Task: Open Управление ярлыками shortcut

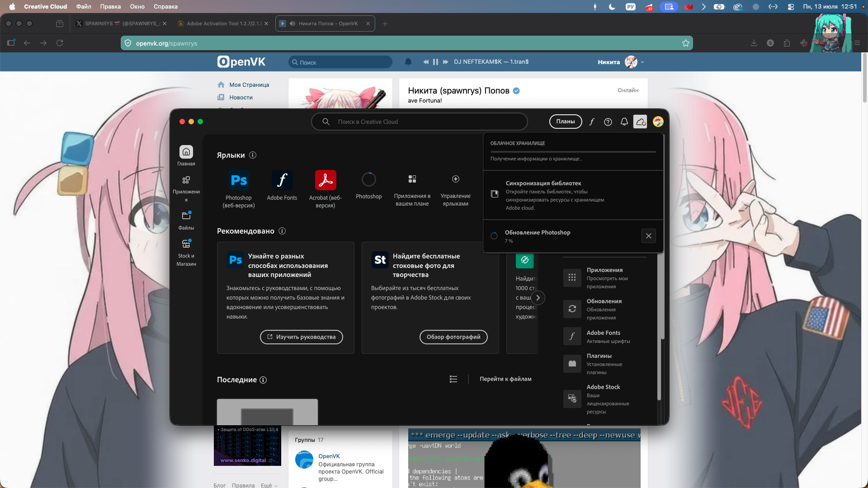Action: [456, 190]
